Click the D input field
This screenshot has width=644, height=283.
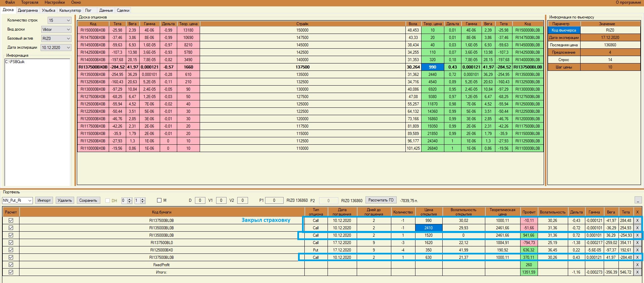200,200
